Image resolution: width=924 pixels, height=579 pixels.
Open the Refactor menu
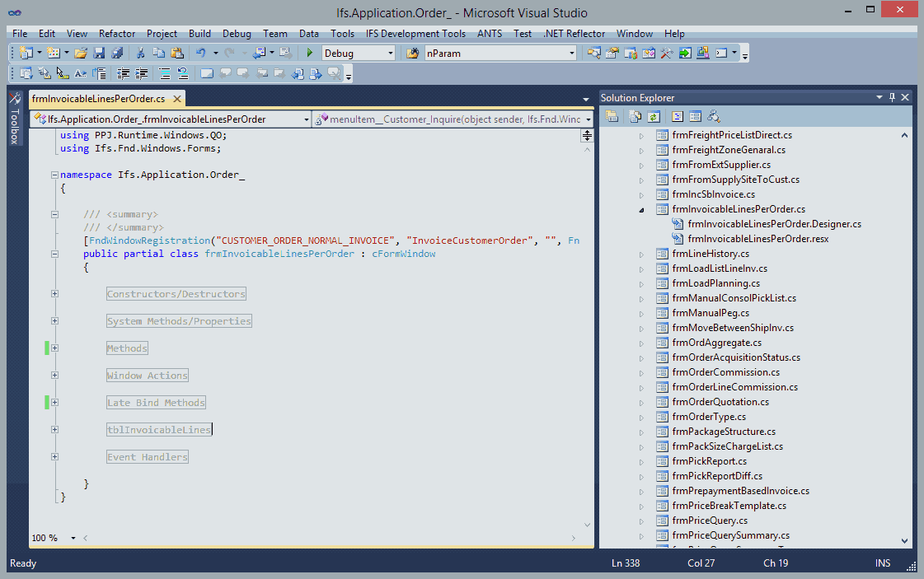click(117, 34)
